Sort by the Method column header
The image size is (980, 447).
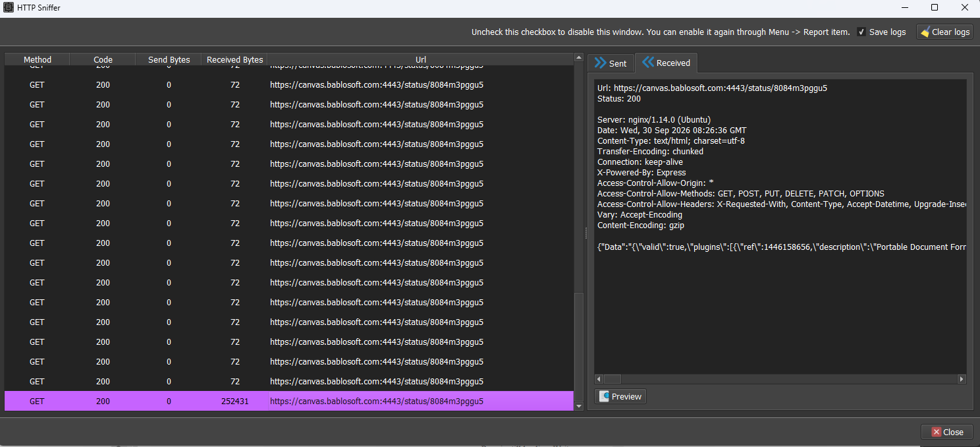[x=38, y=59]
